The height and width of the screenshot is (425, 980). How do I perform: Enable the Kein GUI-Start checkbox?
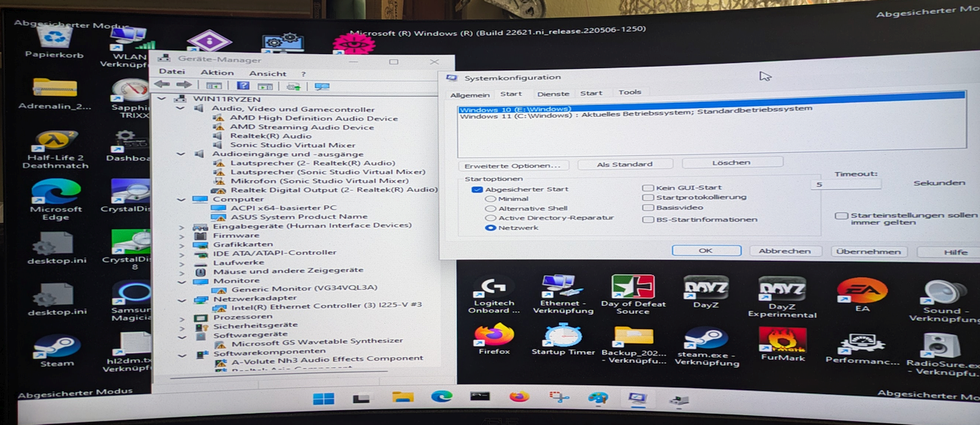648,188
